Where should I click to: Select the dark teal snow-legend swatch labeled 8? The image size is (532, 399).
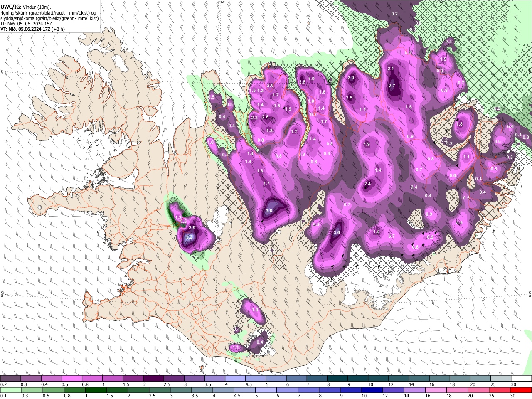point(337,379)
